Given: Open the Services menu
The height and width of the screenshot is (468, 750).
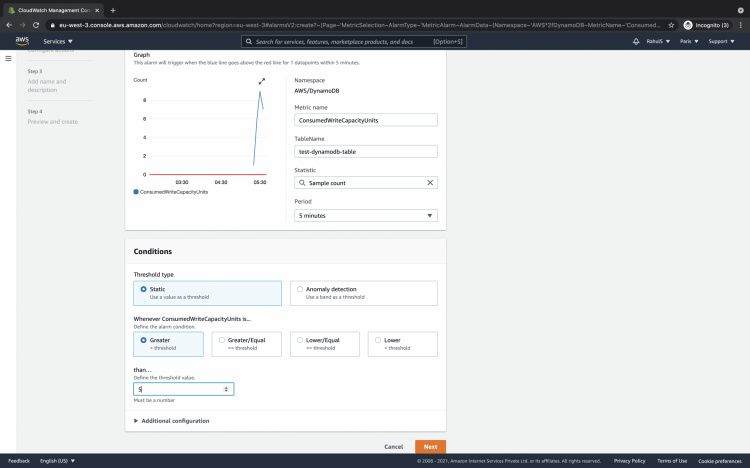Looking at the screenshot, I should [x=59, y=42].
